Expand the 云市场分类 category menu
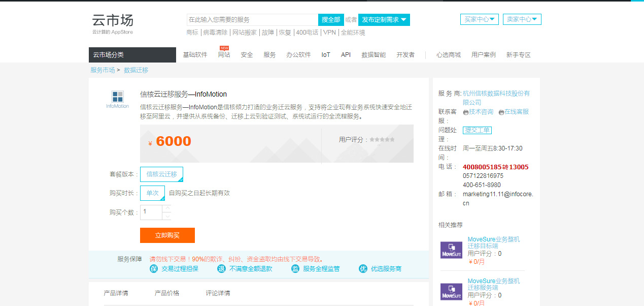The height and width of the screenshot is (306, 644). (132, 55)
